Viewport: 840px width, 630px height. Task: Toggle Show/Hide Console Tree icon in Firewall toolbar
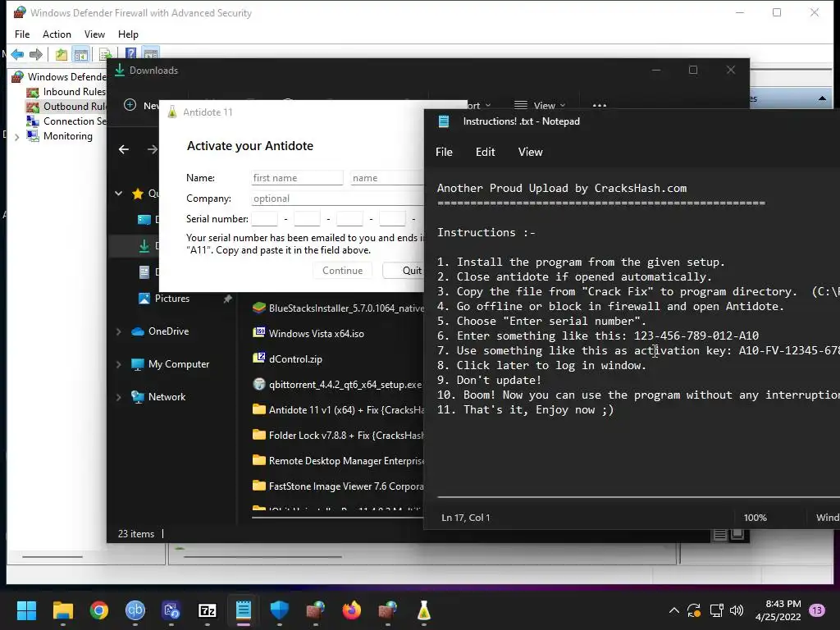(81, 54)
